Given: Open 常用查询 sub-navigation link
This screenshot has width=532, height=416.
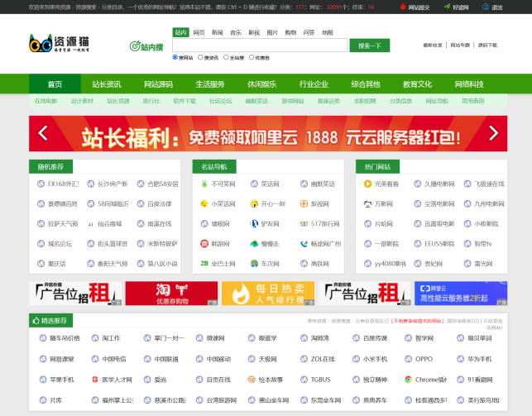Looking at the screenshot, I should point(473,101).
